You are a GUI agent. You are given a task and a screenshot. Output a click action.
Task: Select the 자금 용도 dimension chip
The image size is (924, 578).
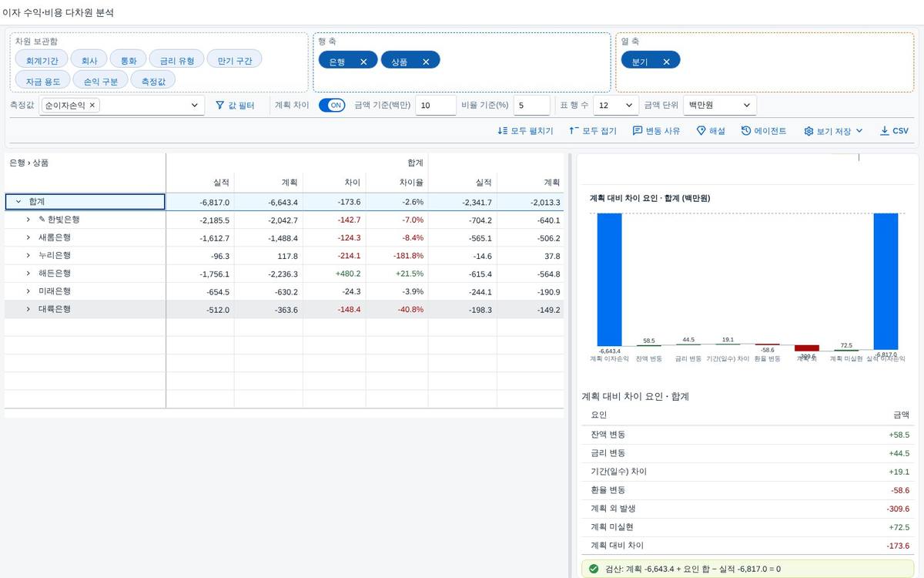[43, 79]
